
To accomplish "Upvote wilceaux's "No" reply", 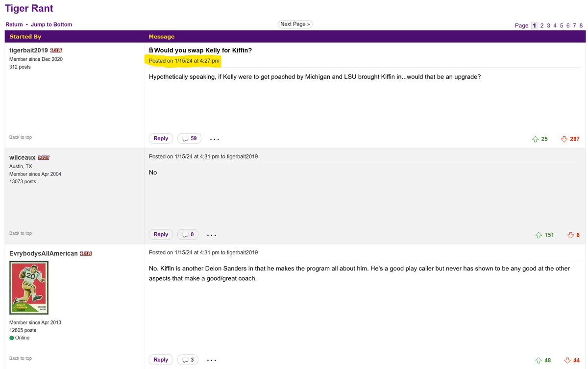I will 539,235.
